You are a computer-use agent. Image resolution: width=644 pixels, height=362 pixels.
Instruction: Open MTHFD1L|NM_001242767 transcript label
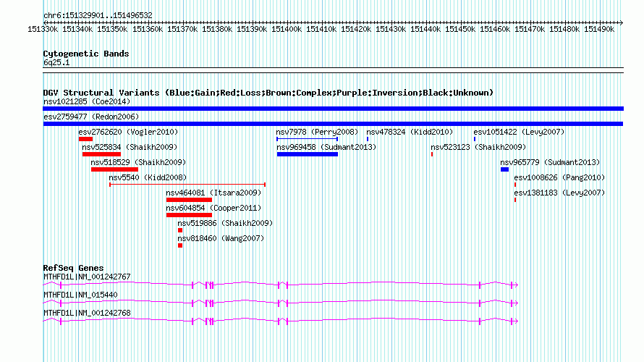tap(87, 277)
